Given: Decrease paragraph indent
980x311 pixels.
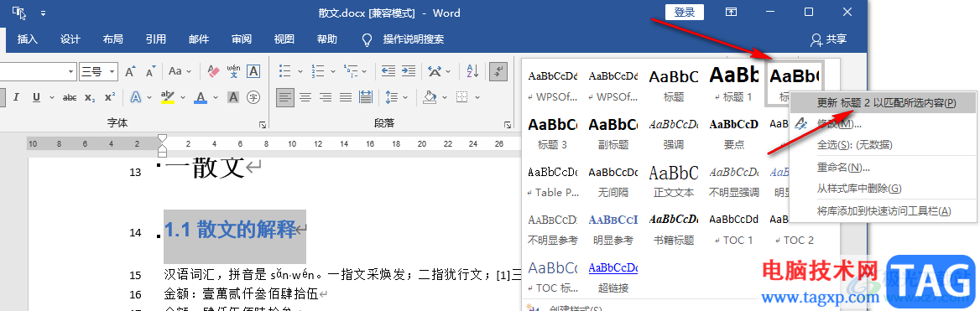Looking at the screenshot, I should (x=388, y=71).
